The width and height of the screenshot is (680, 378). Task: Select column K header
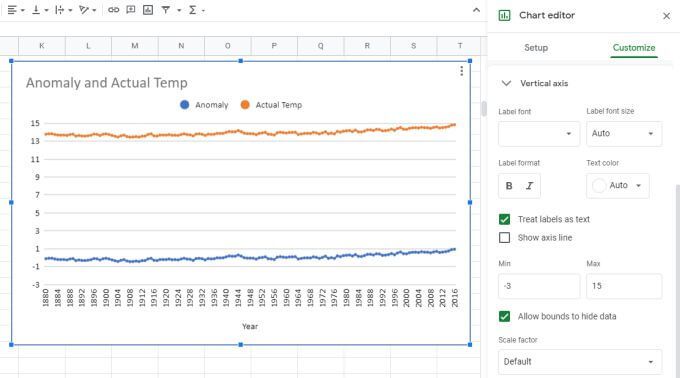point(42,46)
